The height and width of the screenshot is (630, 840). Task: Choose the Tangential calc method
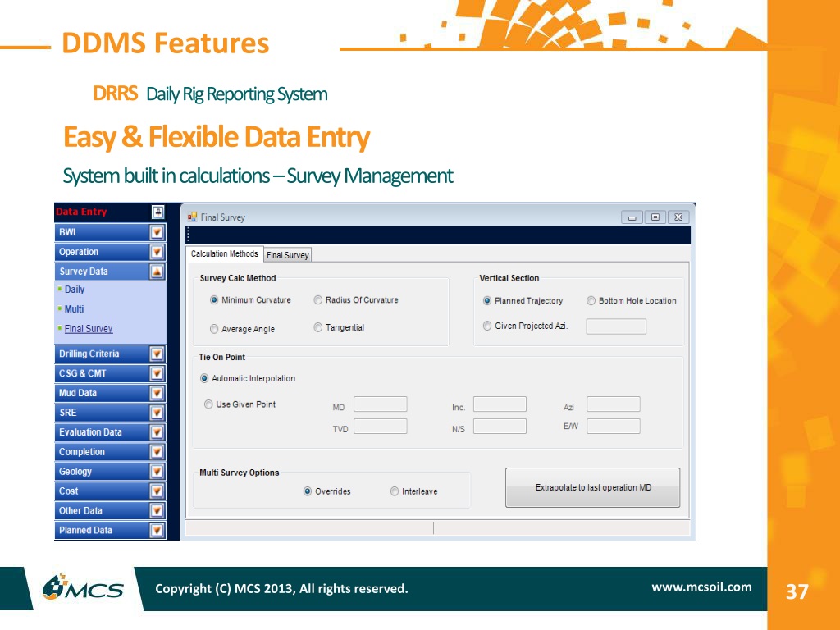318,327
